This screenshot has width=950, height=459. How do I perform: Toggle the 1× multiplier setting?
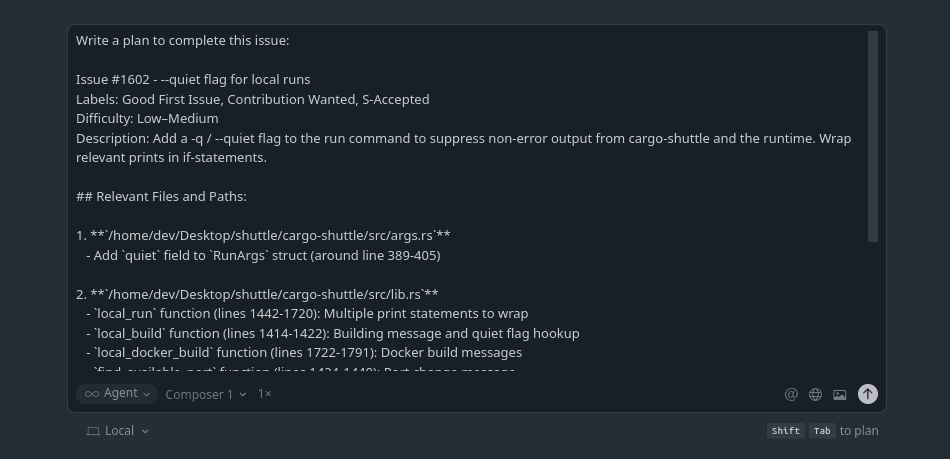(265, 394)
